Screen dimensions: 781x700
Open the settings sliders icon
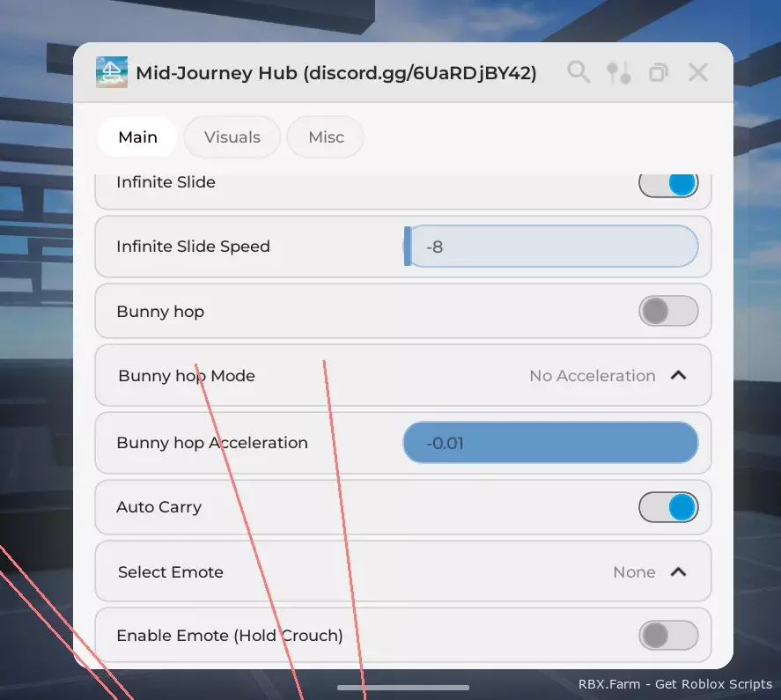(618, 73)
